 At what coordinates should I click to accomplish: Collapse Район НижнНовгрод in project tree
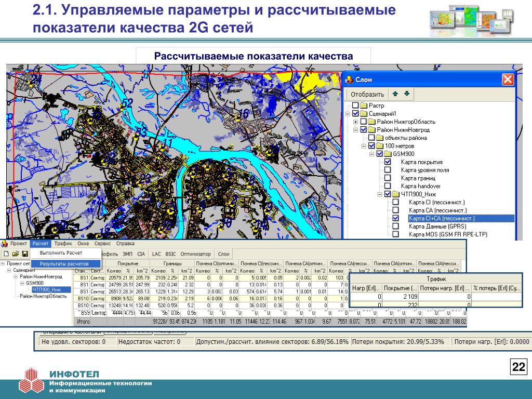[x=16, y=276]
